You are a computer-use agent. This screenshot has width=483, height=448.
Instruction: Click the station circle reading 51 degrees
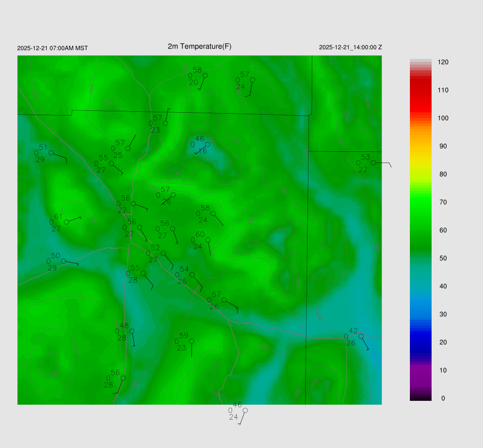pyautogui.click(x=51, y=153)
